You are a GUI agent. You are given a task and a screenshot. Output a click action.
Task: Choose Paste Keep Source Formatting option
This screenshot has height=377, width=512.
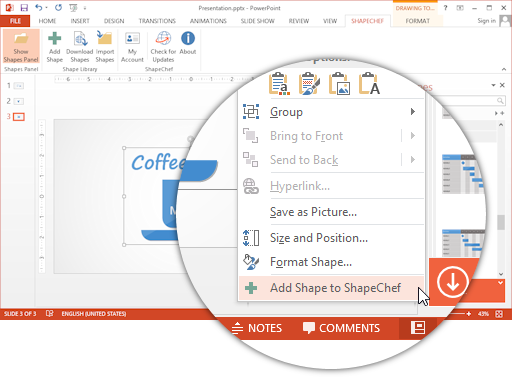point(309,83)
